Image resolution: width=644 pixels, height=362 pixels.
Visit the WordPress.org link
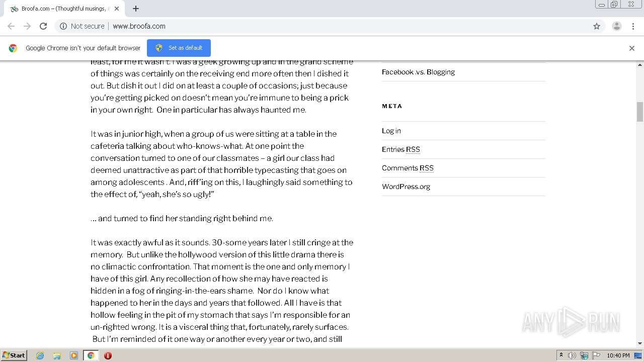406,187
